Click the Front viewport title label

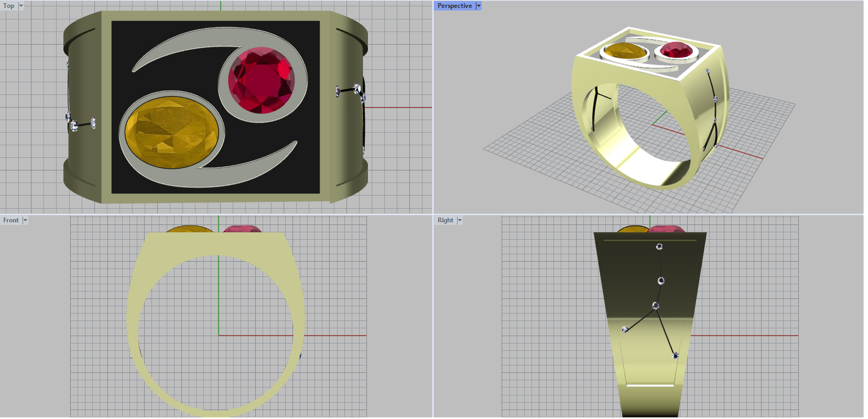tap(11, 220)
